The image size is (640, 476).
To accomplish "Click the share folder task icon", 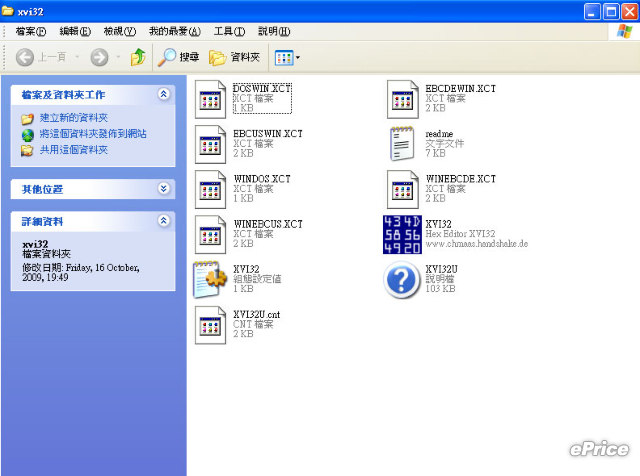I will 27,151.
